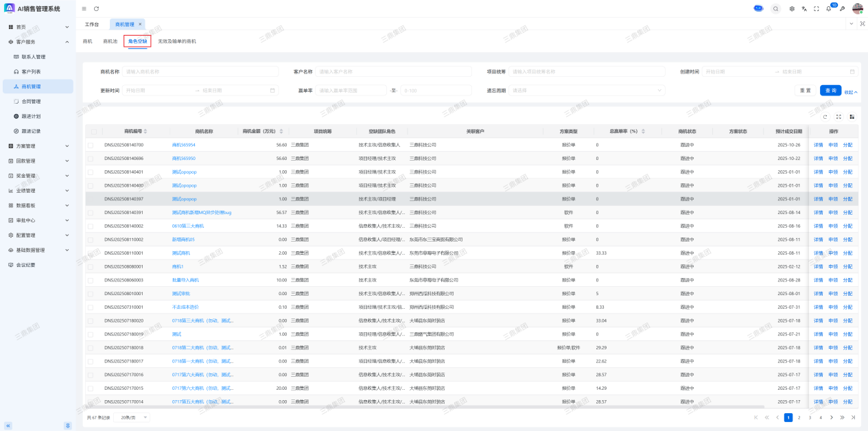Switch to the 商机池 tab

click(110, 41)
